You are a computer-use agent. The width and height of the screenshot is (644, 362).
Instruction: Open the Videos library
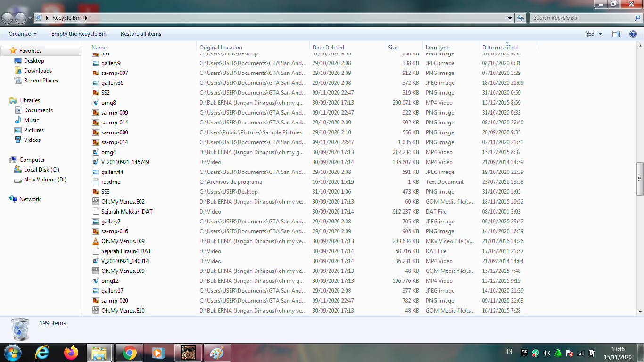[32, 140]
